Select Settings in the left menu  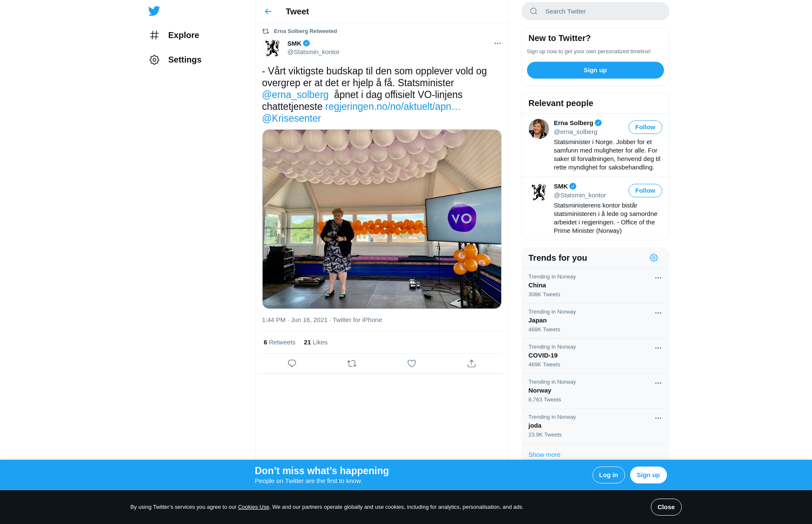[185, 60]
